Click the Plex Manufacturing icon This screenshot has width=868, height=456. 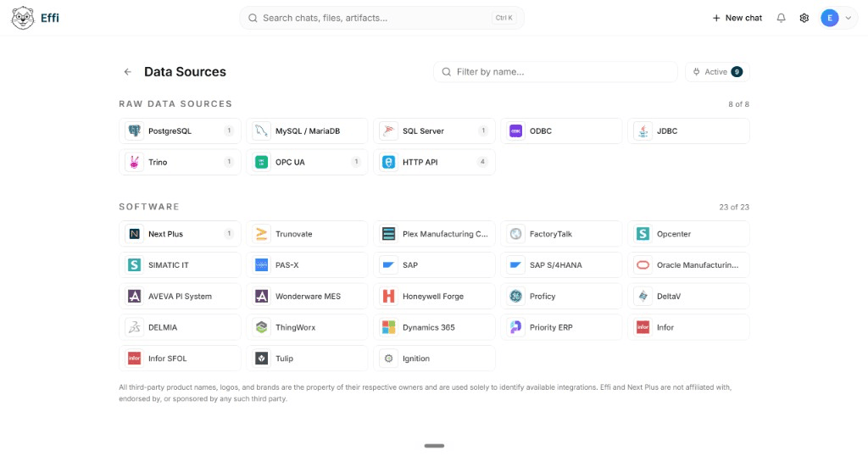point(388,234)
